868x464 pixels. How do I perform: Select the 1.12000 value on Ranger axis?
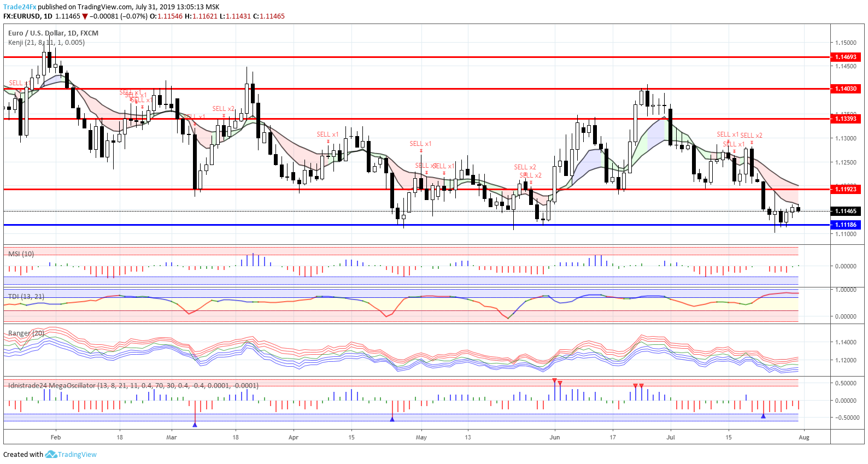tap(846, 360)
